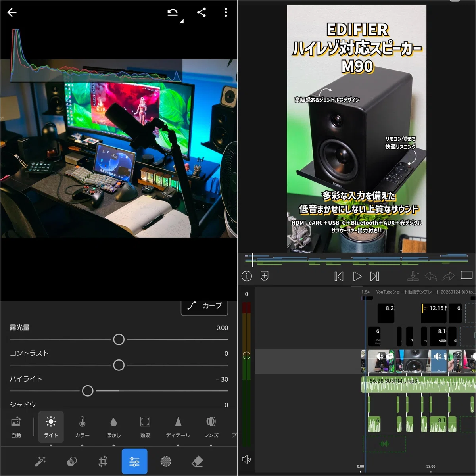Click the undo icon in Lightroom header

[x=173, y=13]
